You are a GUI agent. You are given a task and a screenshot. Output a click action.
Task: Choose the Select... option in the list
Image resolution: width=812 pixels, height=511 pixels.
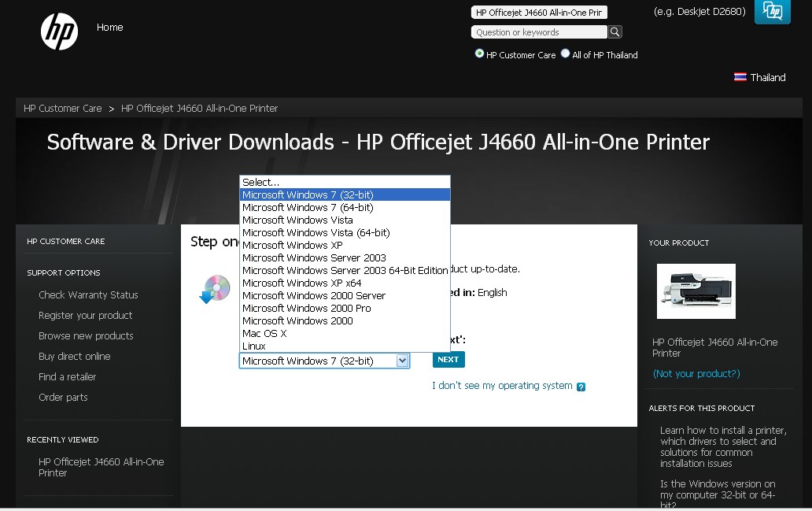(345, 182)
